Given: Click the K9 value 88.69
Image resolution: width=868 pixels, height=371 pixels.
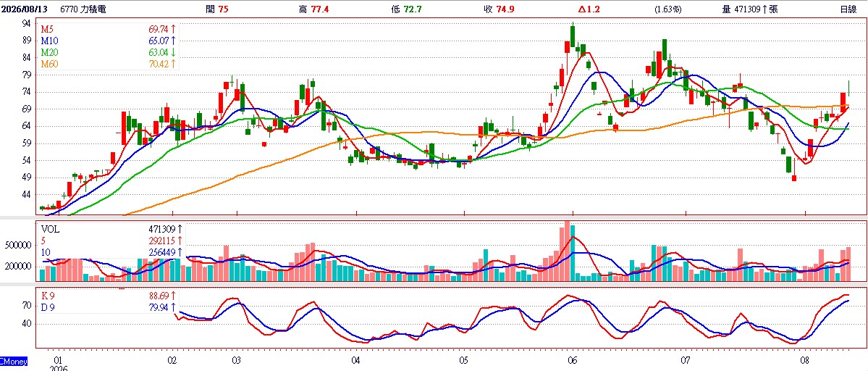Looking at the screenshot, I should (x=159, y=296).
